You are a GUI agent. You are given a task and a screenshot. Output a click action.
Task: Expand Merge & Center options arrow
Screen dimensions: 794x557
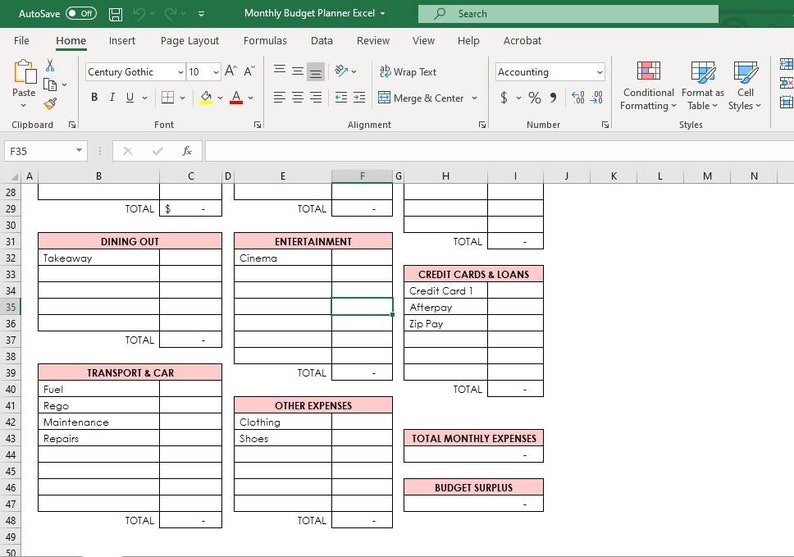click(x=474, y=98)
